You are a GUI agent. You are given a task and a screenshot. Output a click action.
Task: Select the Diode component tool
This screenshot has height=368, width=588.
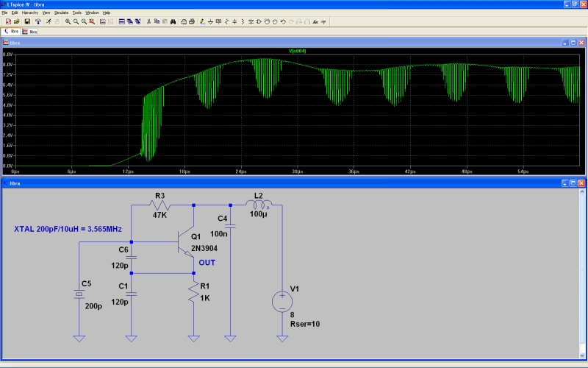251,21
